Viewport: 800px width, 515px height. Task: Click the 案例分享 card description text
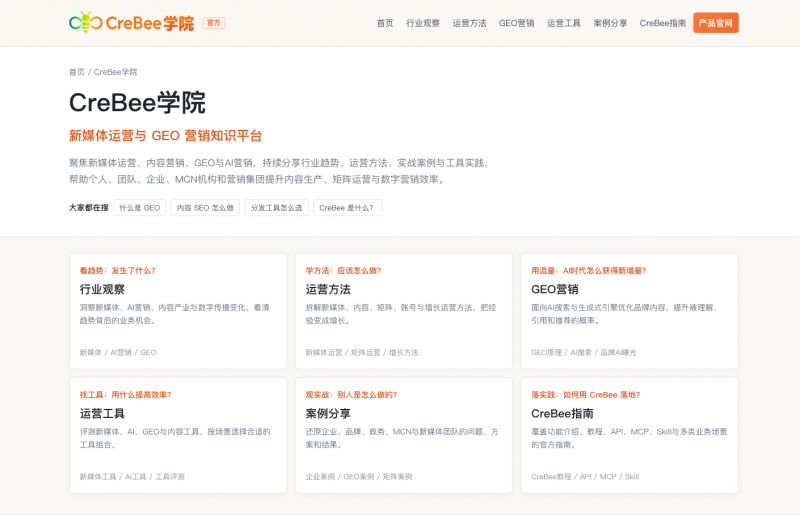click(x=402, y=438)
